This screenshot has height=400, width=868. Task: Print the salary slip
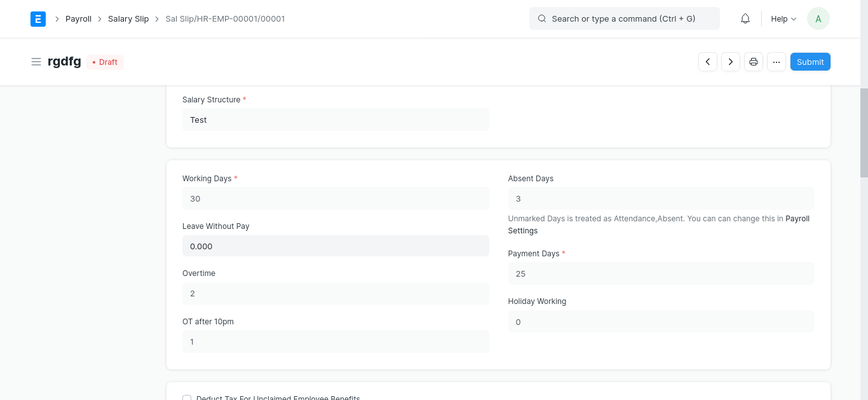tap(754, 62)
